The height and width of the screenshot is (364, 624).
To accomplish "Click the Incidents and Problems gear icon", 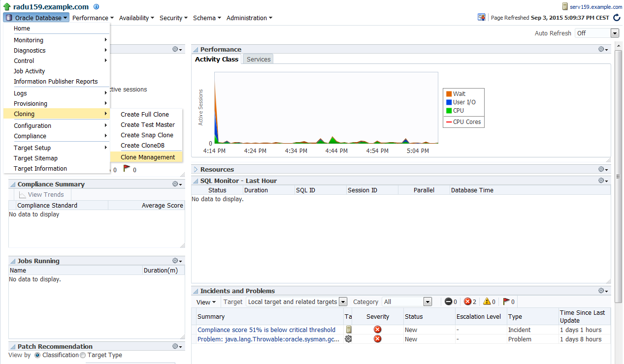I will (603, 291).
